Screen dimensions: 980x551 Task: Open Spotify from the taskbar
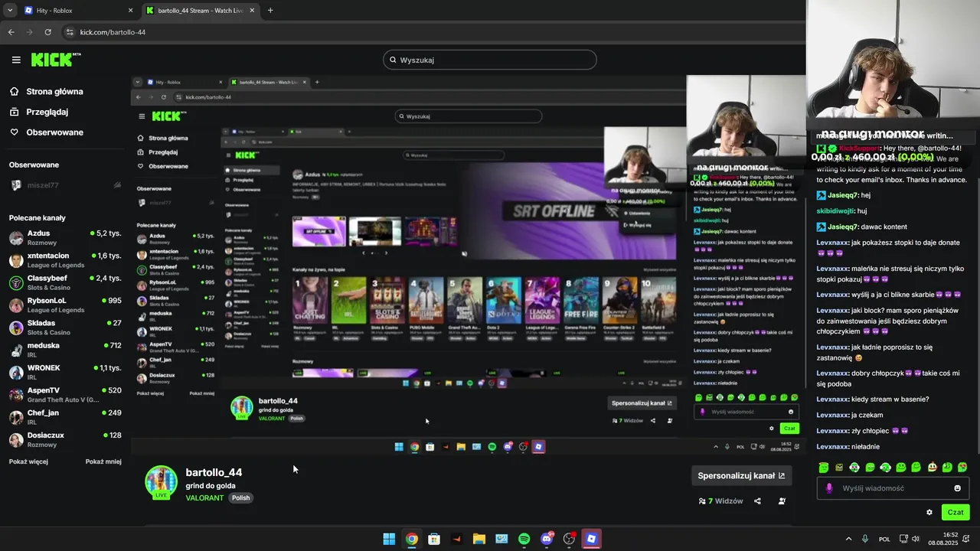click(x=524, y=539)
